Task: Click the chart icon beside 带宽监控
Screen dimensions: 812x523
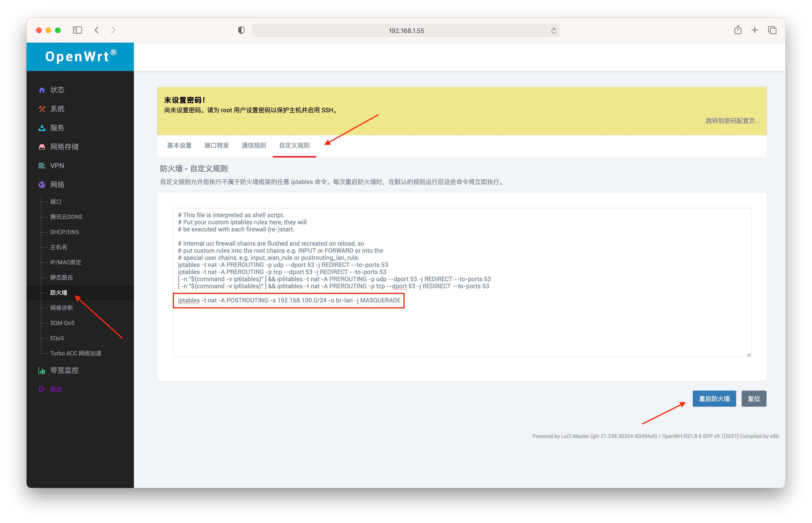Action: (42, 370)
